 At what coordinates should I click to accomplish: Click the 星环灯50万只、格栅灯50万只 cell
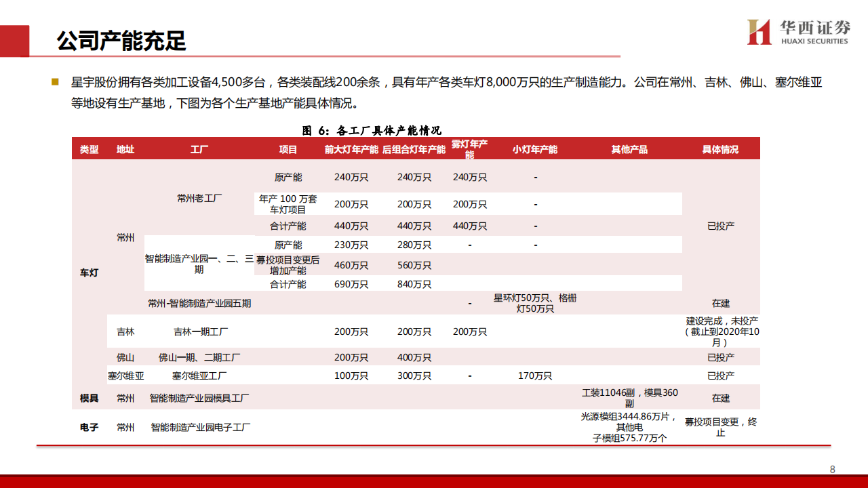(x=535, y=303)
